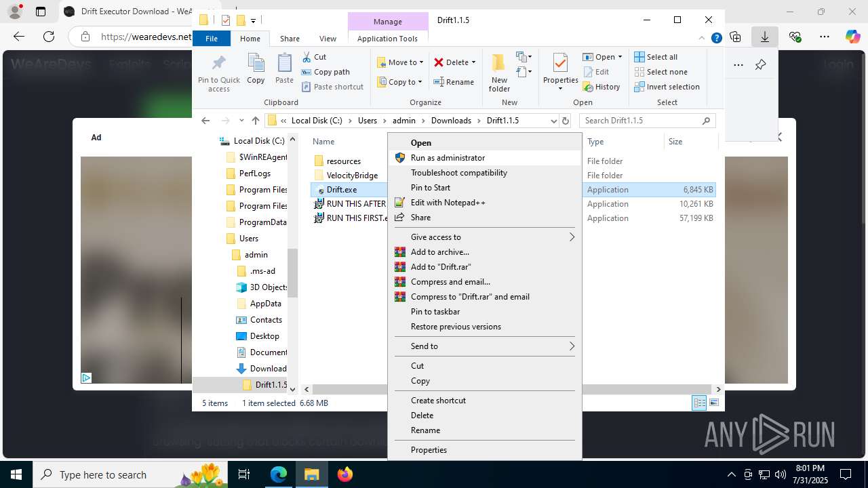Click the Task View taskbar icon

click(x=244, y=474)
